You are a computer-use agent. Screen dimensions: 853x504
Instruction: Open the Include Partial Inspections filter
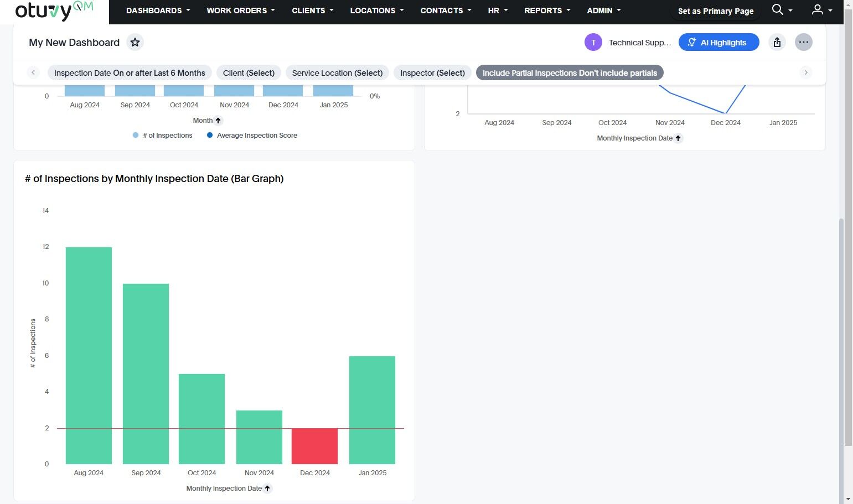pos(570,73)
